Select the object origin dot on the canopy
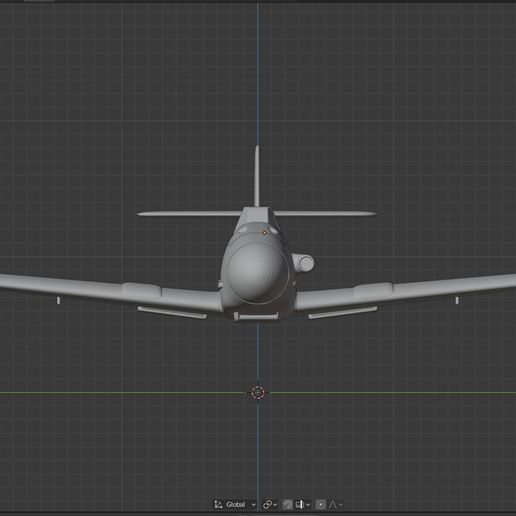The height and width of the screenshot is (516, 516). coord(265,232)
